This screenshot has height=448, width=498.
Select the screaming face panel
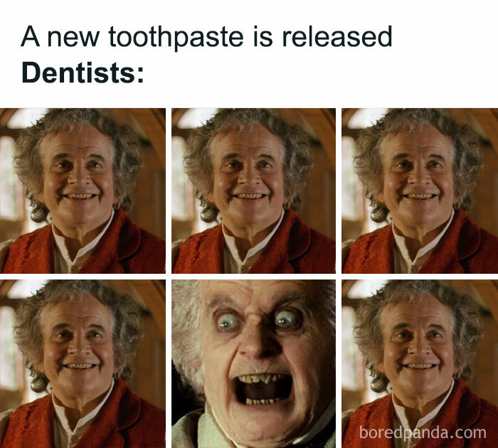(x=253, y=363)
